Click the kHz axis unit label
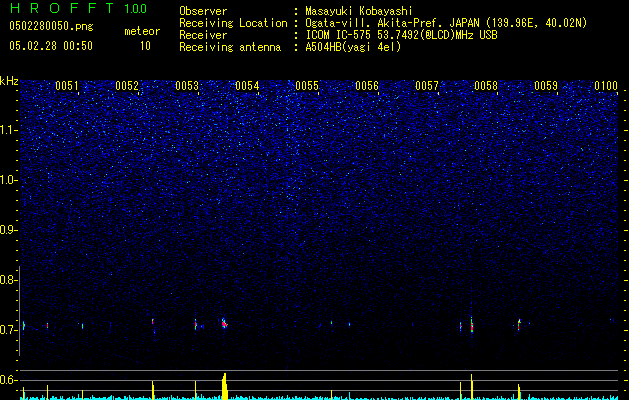This screenshot has height=400, width=629. [x=9, y=81]
